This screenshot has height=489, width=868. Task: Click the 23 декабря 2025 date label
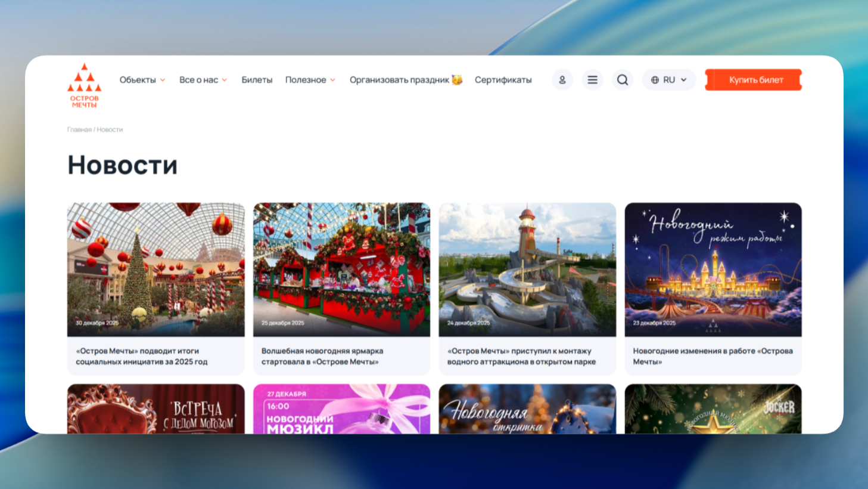[x=654, y=323]
